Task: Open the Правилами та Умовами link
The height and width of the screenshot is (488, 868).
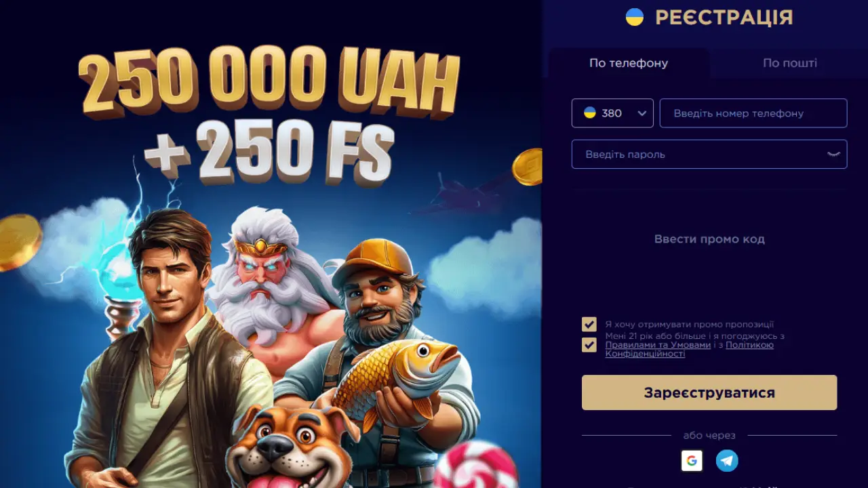Action: coord(658,345)
